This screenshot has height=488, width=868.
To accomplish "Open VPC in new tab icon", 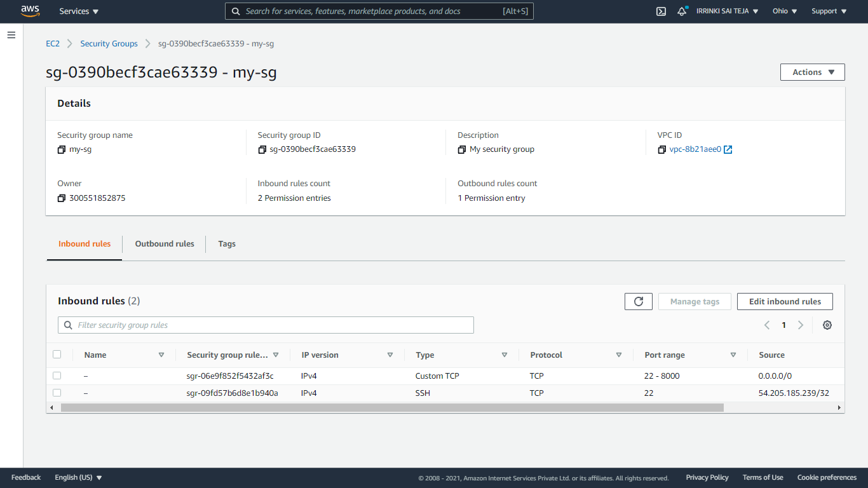I will [728, 149].
